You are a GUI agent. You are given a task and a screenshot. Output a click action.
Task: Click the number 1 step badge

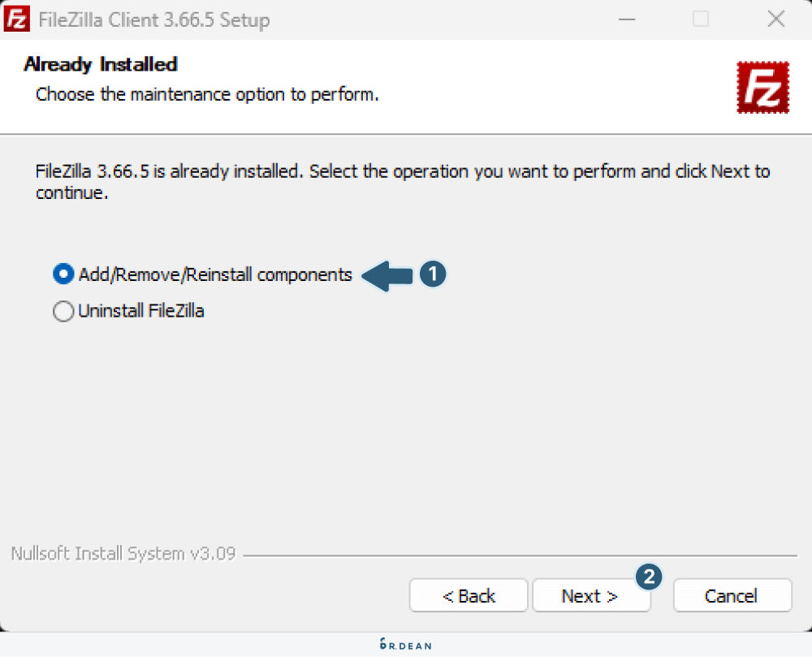tap(434, 274)
